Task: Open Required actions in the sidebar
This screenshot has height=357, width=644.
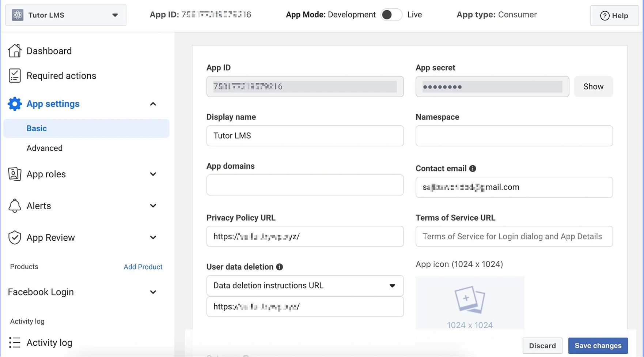Action: pyautogui.click(x=61, y=76)
